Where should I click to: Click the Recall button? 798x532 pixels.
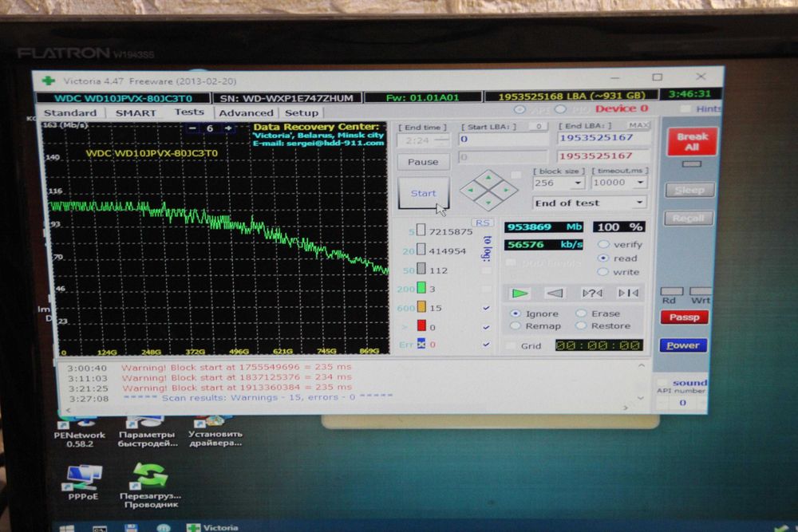689,219
